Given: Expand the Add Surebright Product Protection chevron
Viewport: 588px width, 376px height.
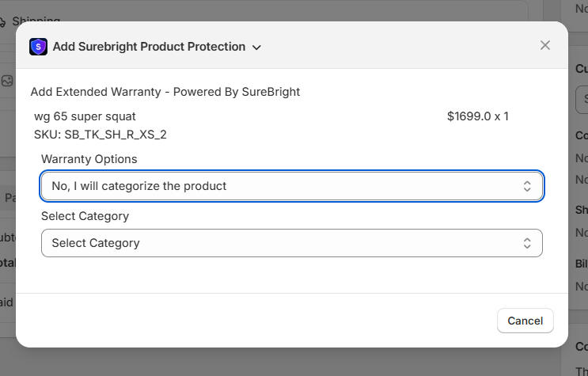Looking at the screenshot, I should coord(256,47).
